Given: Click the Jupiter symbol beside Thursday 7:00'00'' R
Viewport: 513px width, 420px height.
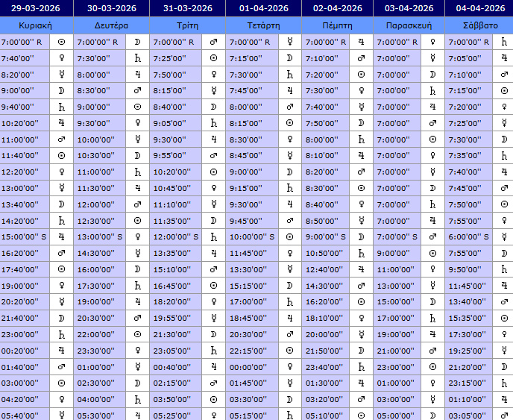Looking at the screenshot, I should 361,42.
